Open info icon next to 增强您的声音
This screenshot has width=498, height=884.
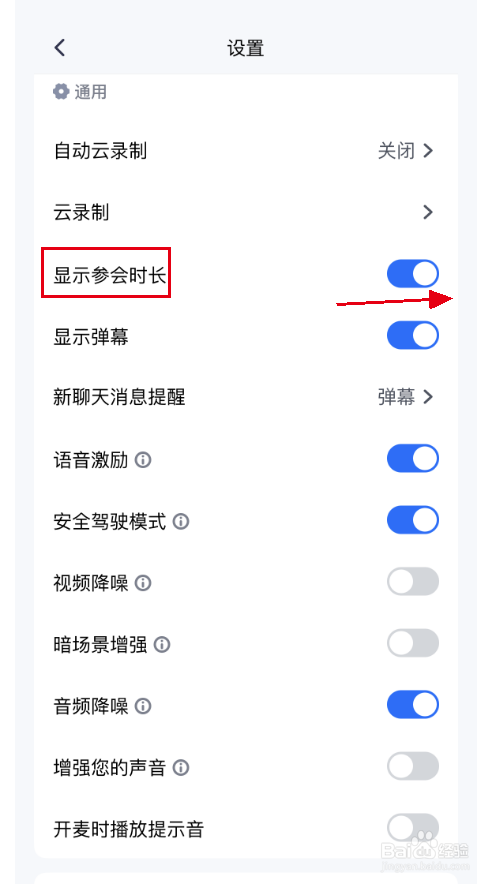181,767
